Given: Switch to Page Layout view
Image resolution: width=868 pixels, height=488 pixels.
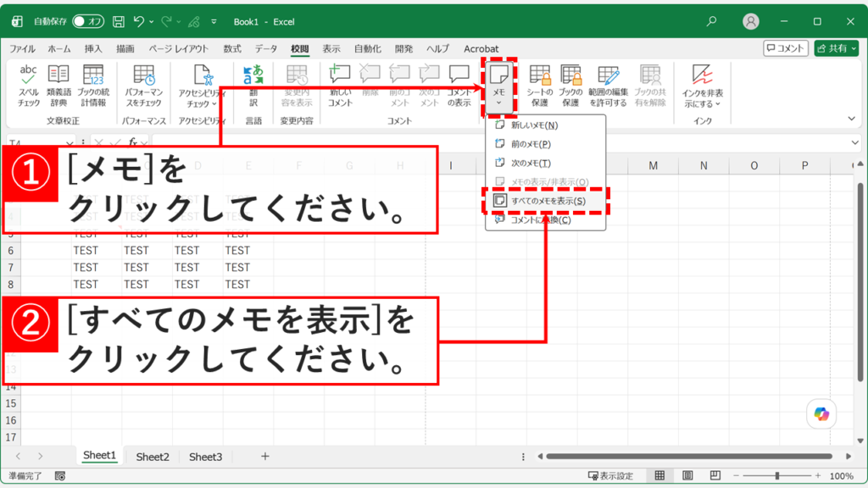Looking at the screenshot, I should point(687,476).
